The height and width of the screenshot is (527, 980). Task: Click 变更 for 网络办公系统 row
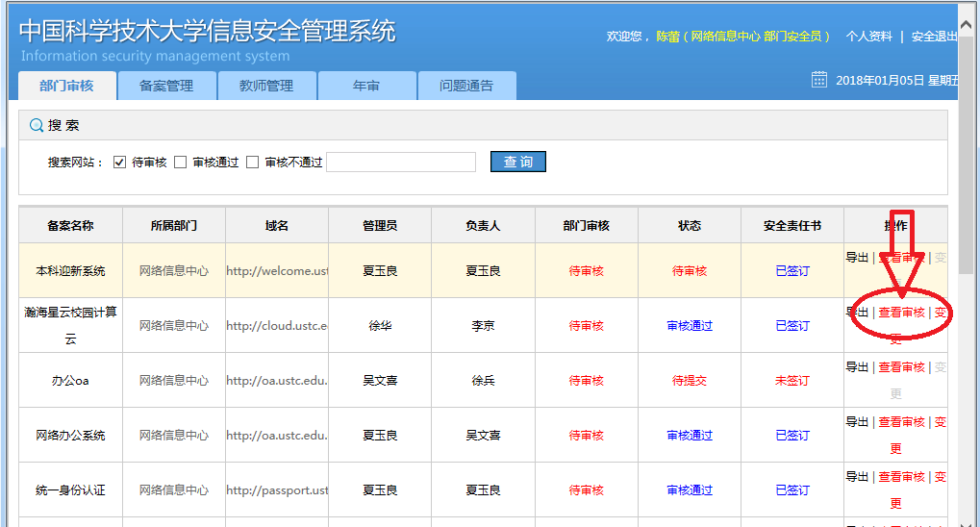[x=941, y=422]
